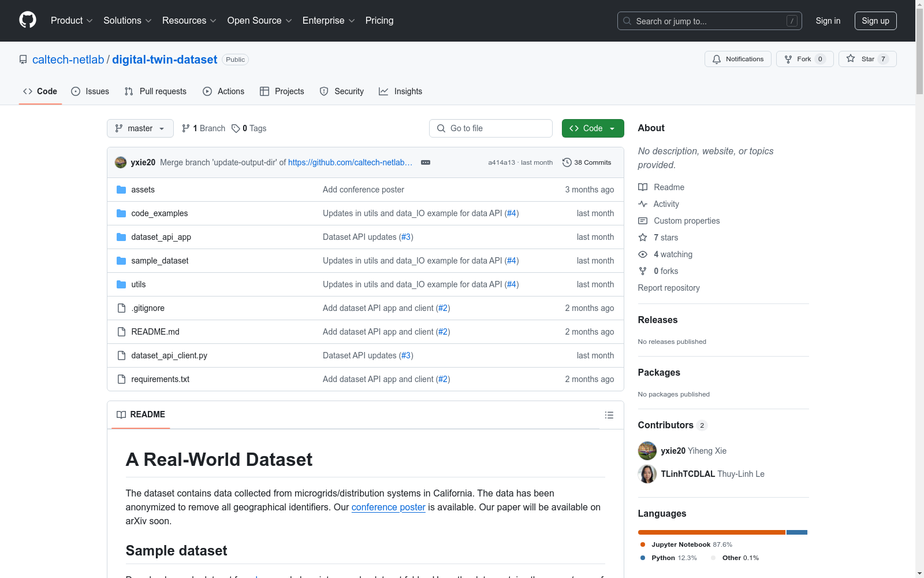Select the Code tab
The width and height of the screenshot is (924, 578).
(40, 91)
